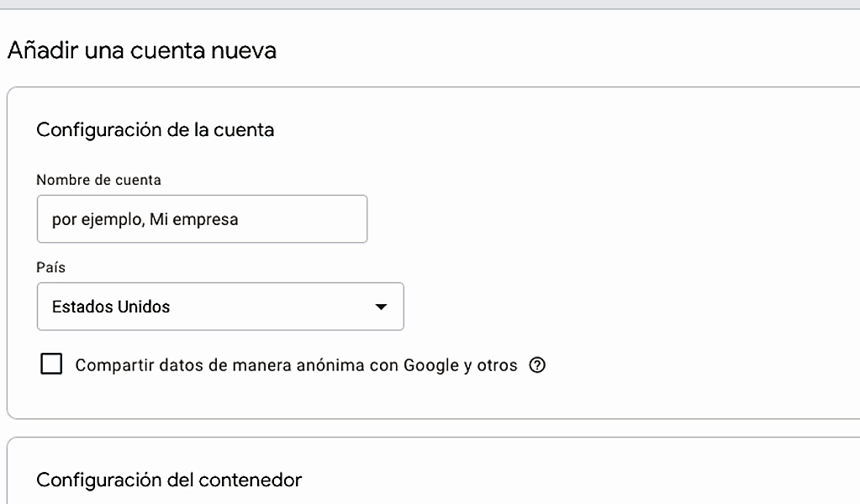Click the 'Estados Unidos' selected value text
This screenshot has height=504, width=860.
pyautogui.click(x=111, y=307)
